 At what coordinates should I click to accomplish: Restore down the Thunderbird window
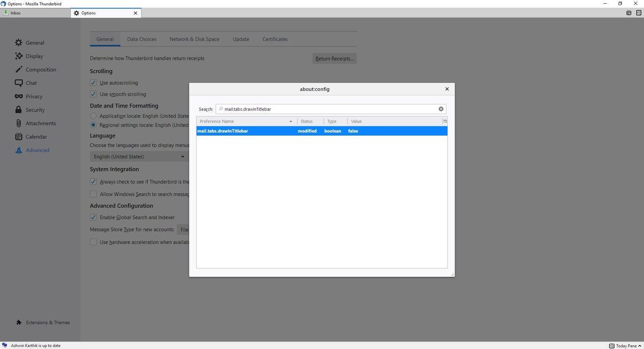[x=620, y=4]
